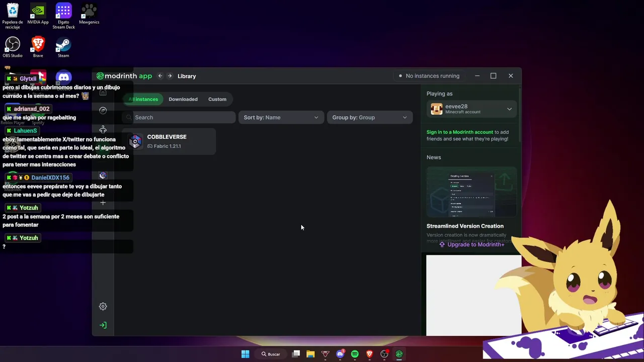Click the modrinth app logo
644x362 pixels.
tap(124, 76)
